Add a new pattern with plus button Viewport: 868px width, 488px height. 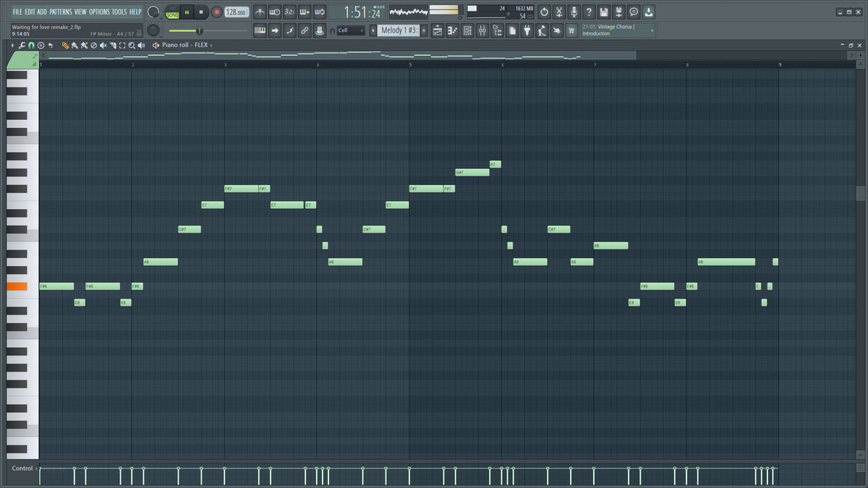click(424, 30)
